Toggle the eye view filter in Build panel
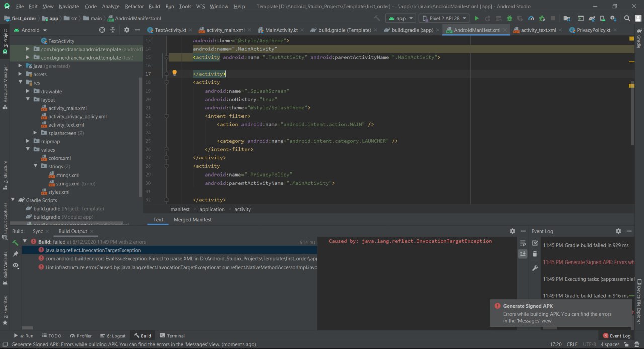The image size is (644, 349). click(x=16, y=265)
